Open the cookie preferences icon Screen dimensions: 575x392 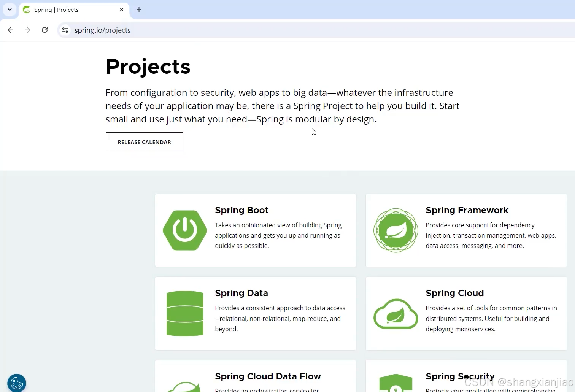pos(17,383)
